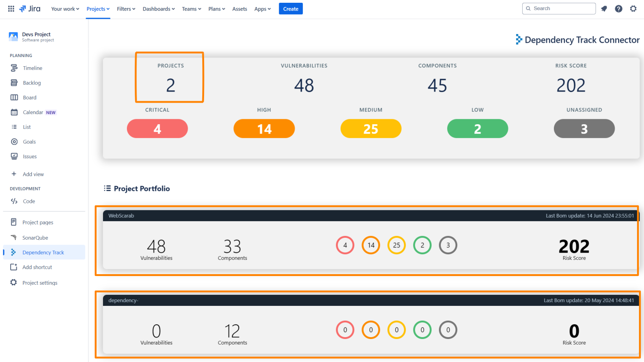Click the Project settings gear icon

[14, 283]
